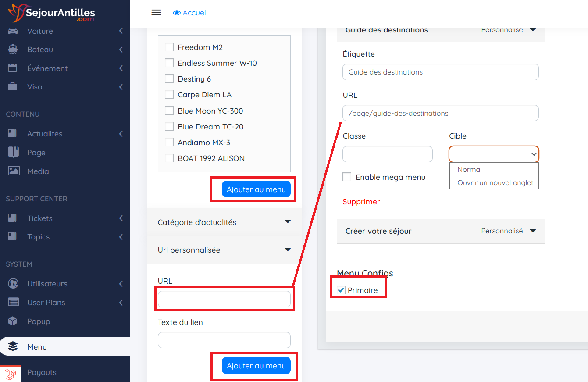Open the Accueil link in header

[x=190, y=13]
